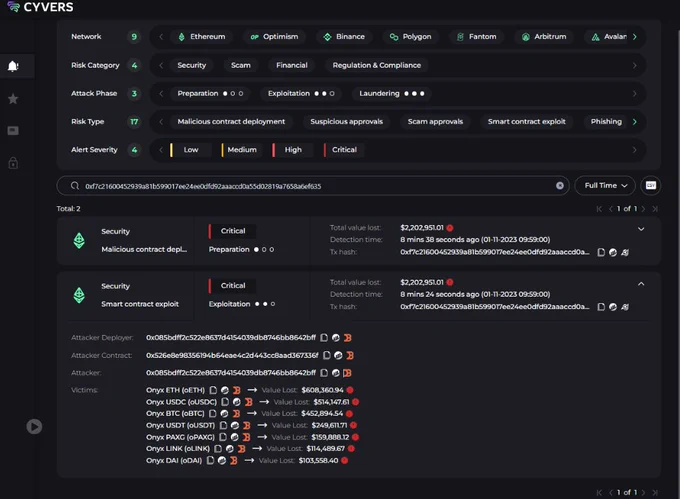This screenshot has width=680, height=499.
Task: Toggle the Security risk category
Action: tap(192, 65)
